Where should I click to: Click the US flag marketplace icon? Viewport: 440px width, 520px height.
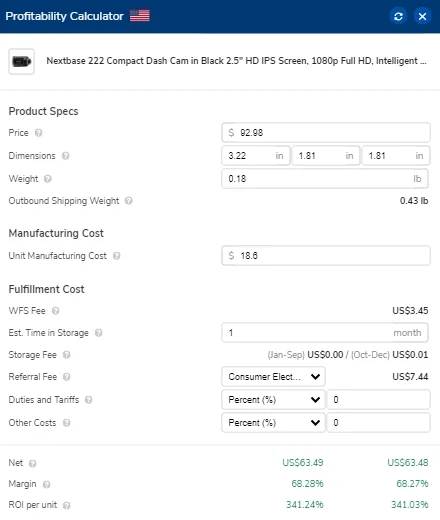click(x=140, y=16)
